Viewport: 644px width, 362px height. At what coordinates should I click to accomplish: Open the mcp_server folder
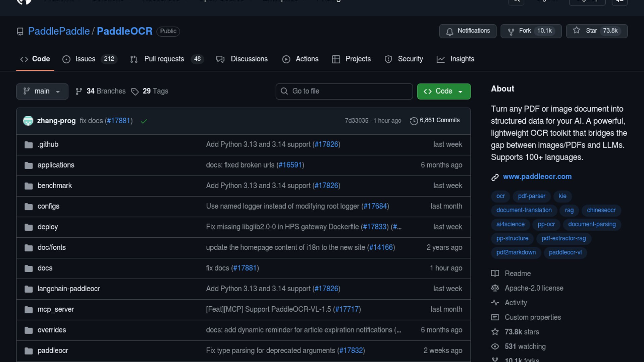[x=56, y=309]
